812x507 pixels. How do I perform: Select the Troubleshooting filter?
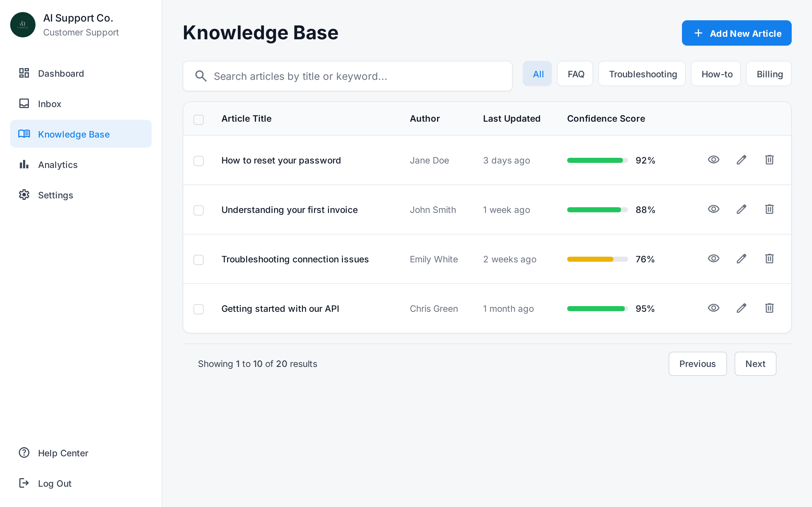tap(642, 74)
